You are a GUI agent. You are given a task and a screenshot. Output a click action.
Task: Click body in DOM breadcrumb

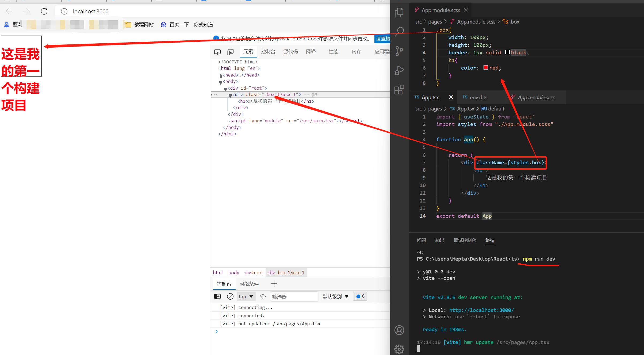pos(233,272)
